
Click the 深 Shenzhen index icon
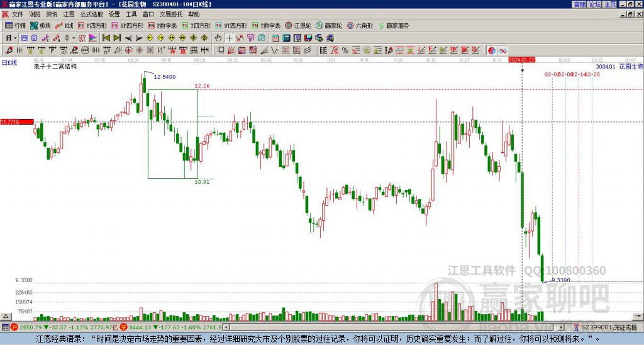125,327
